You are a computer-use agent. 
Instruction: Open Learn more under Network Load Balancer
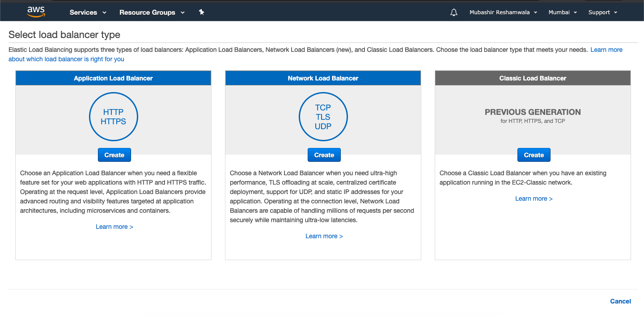pos(324,236)
